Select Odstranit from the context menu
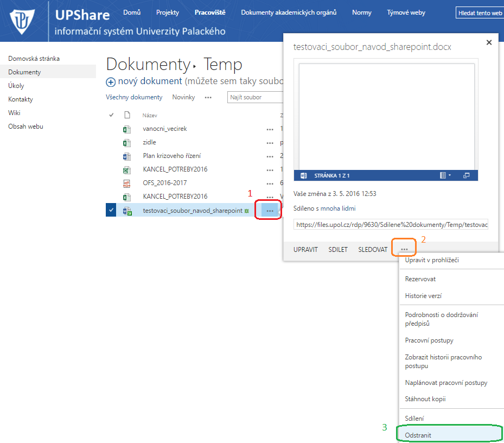Screen dimensions: 504x443 (418, 435)
